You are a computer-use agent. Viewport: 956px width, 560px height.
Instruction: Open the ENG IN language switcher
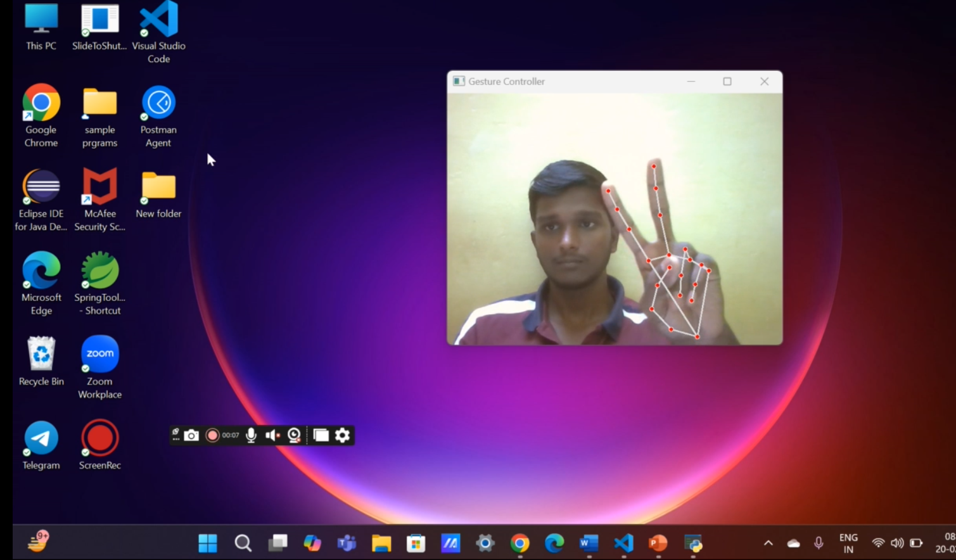(x=848, y=543)
